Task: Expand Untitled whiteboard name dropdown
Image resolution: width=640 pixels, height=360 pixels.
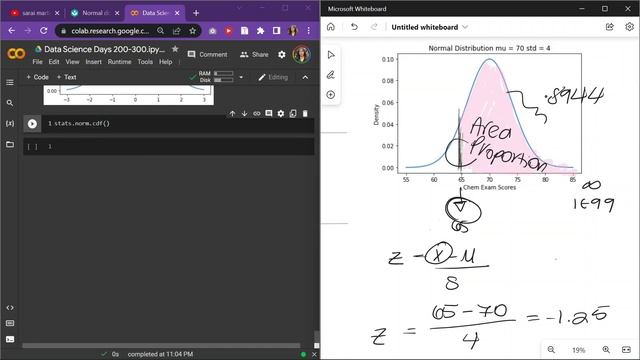Action: (465, 27)
